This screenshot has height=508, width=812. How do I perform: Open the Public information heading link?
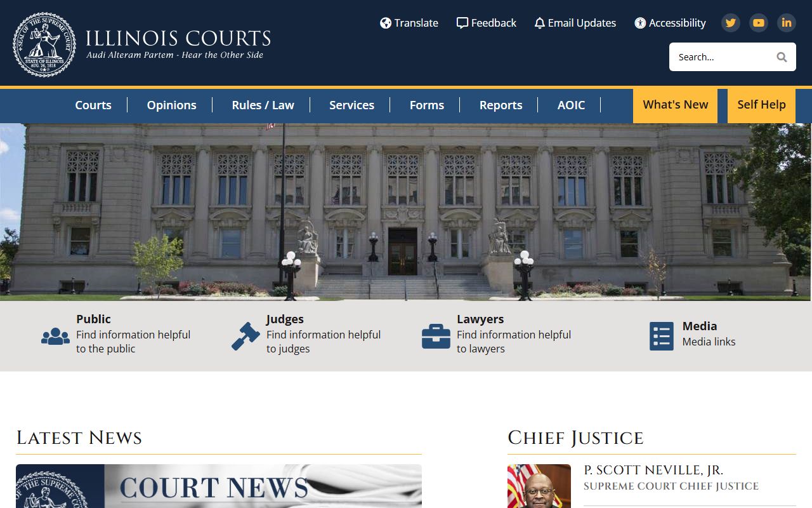[93, 319]
